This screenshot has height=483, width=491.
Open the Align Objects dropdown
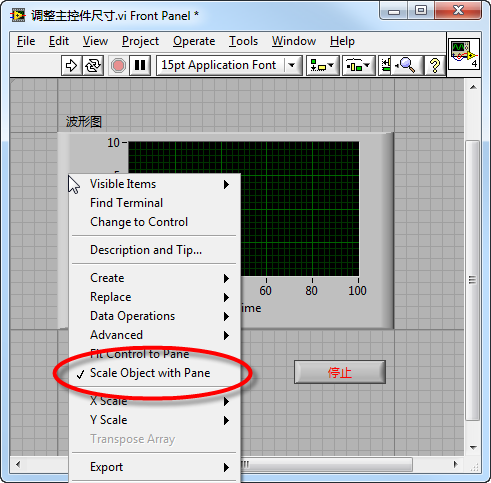323,65
